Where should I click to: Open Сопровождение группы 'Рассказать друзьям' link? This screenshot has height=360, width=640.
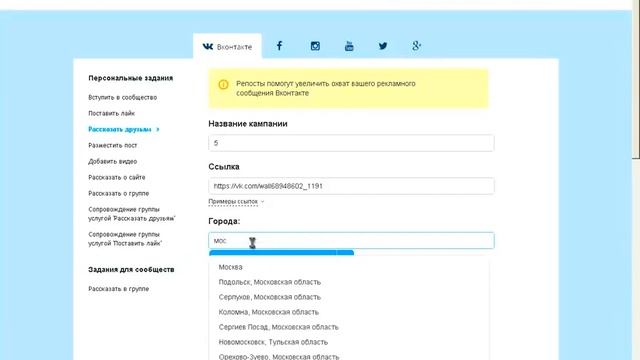pos(132,214)
